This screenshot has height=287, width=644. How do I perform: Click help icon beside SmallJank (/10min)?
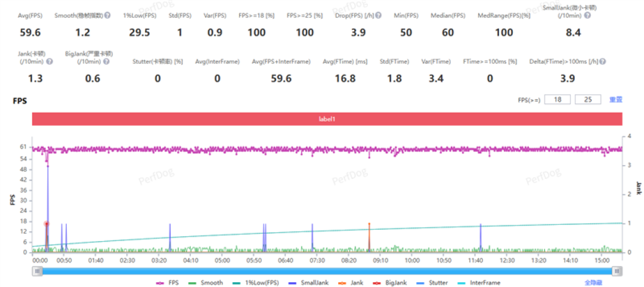(x=587, y=16)
